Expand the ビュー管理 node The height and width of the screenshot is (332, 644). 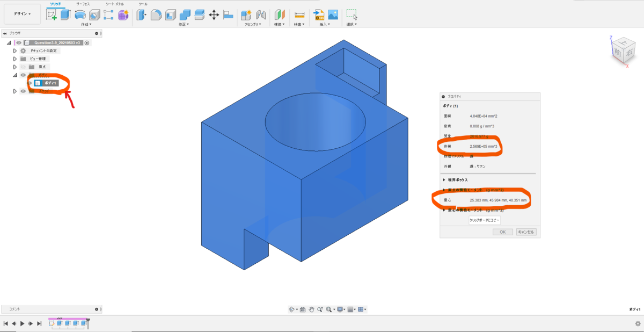[15, 59]
